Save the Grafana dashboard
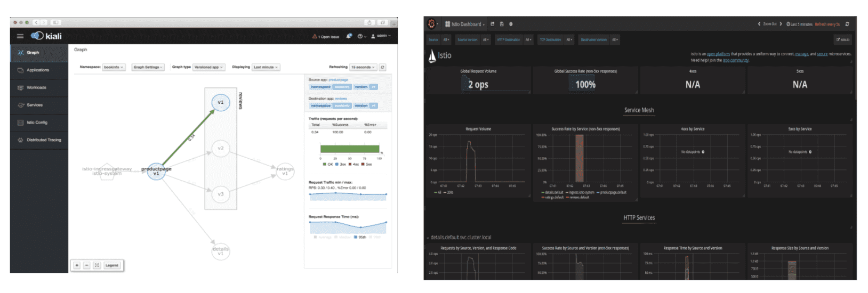868x293 pixels. point(502,24)
